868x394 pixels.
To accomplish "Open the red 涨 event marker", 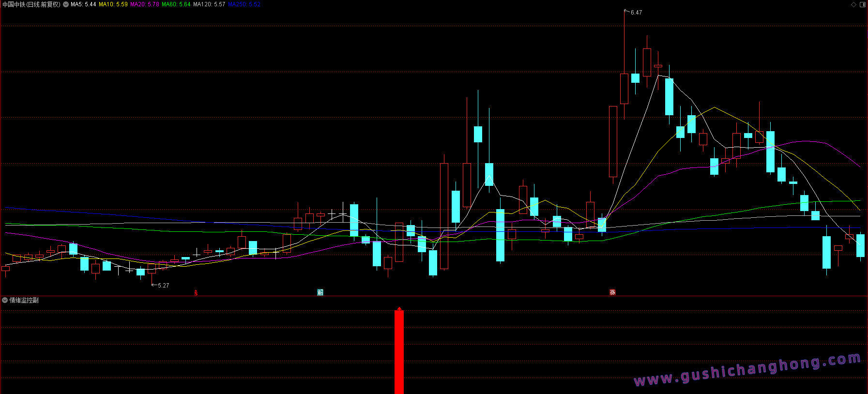I will (x=612, y=292).
